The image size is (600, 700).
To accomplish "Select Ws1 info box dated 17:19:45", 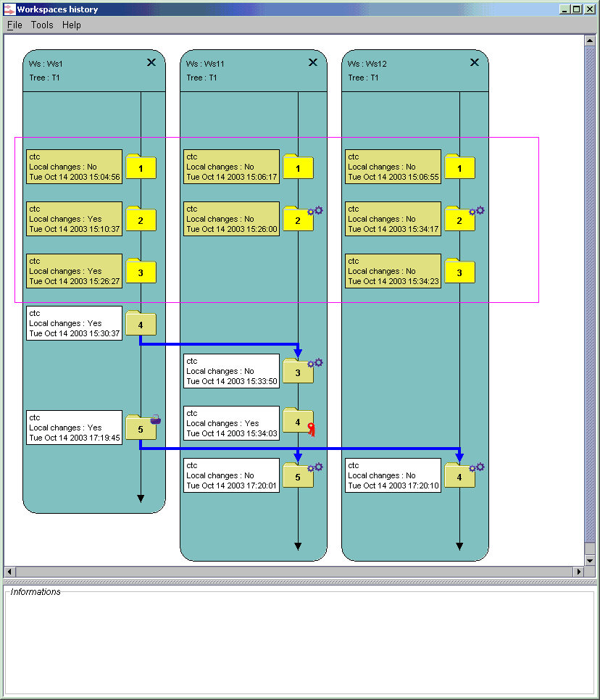I will 74,428.
